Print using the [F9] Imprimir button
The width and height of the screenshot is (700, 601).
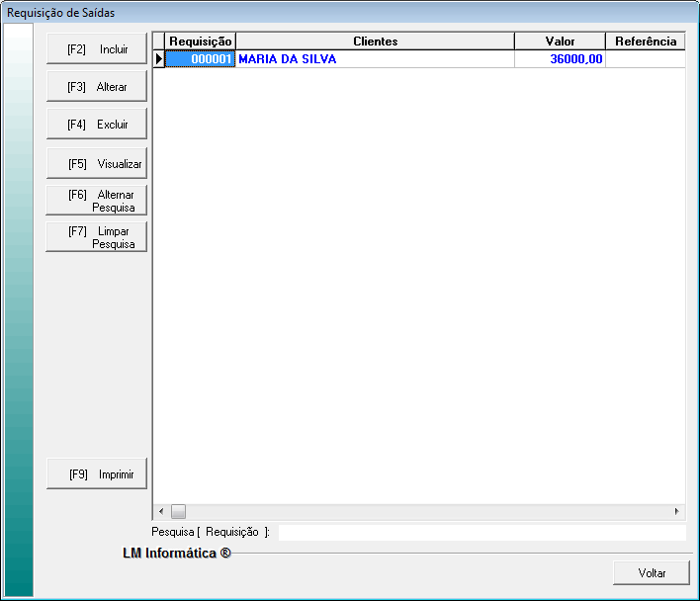click(96, 473)
